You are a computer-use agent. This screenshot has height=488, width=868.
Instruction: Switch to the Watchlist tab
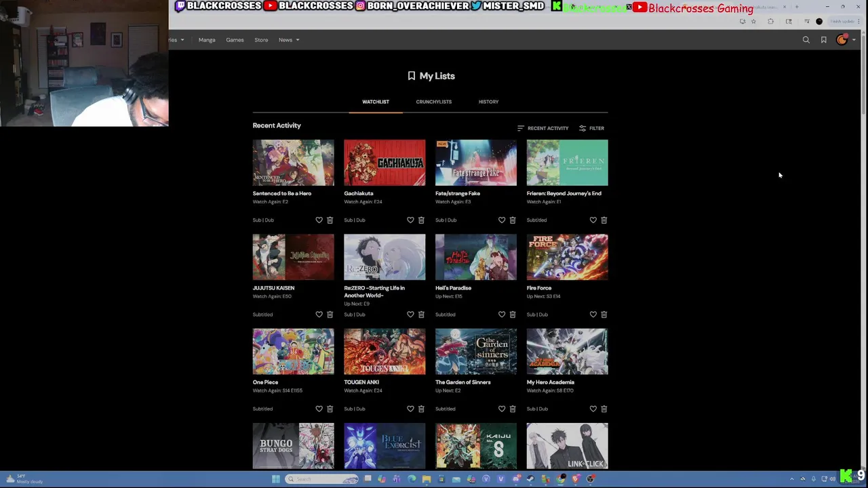pos(376,102)
